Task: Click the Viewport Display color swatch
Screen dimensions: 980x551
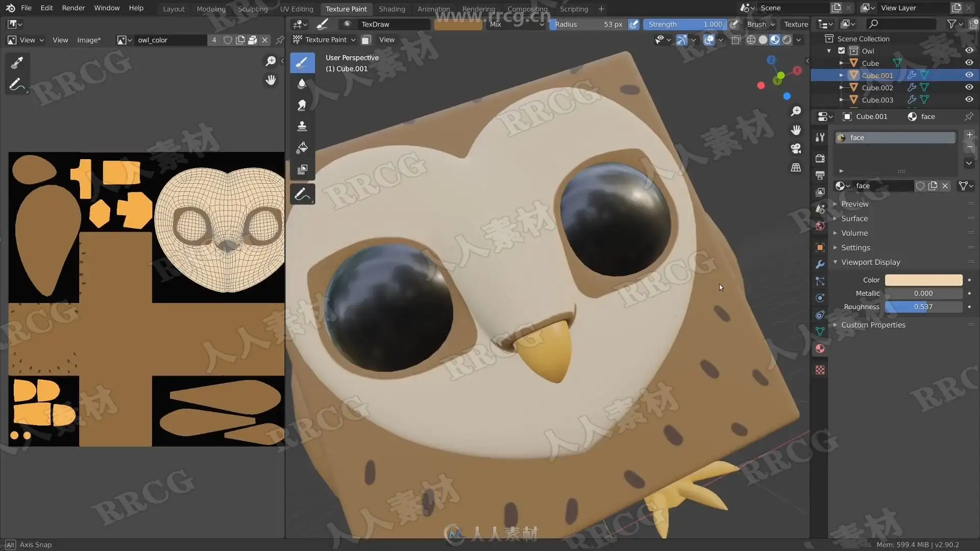Action: [923, 280]
